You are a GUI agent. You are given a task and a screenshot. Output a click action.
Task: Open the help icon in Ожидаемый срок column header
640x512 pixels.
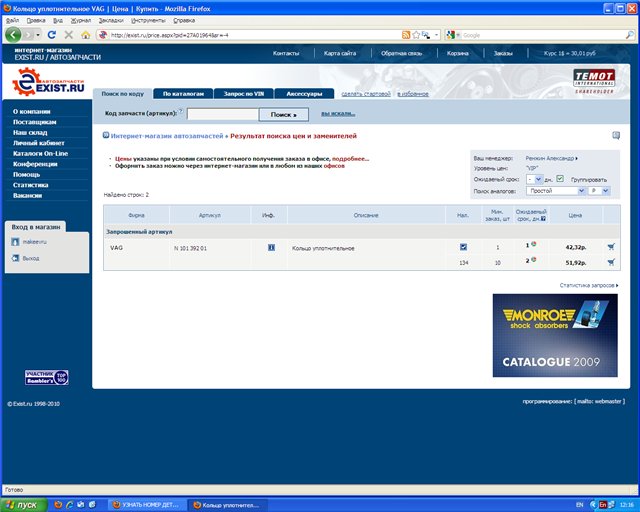click(543, 219)
